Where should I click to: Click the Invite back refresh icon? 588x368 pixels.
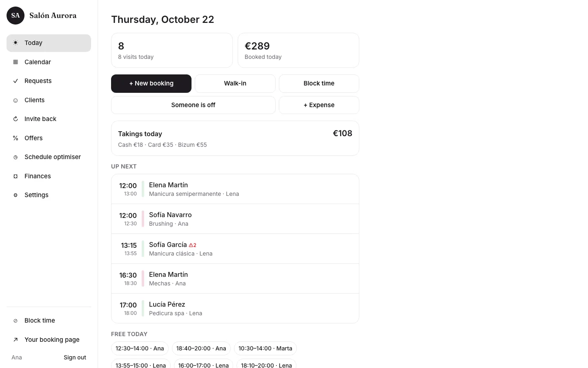[16, 119]
